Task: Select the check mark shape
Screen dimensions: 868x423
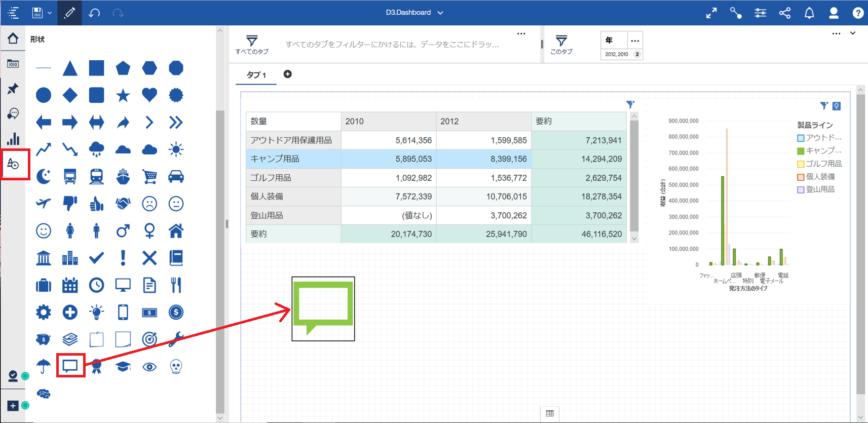Action: click(x=96, y=258)
